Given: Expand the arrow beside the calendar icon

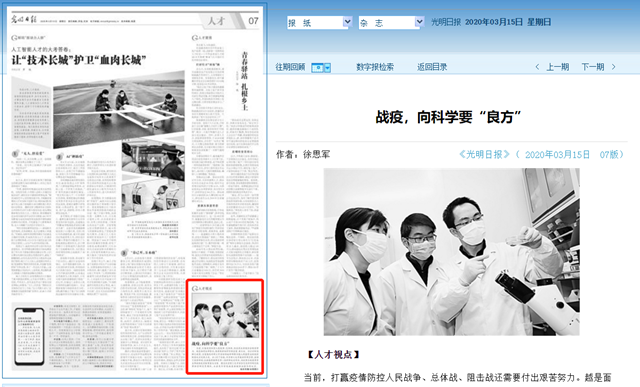Looking at the screenshot, I should [327, 68].
